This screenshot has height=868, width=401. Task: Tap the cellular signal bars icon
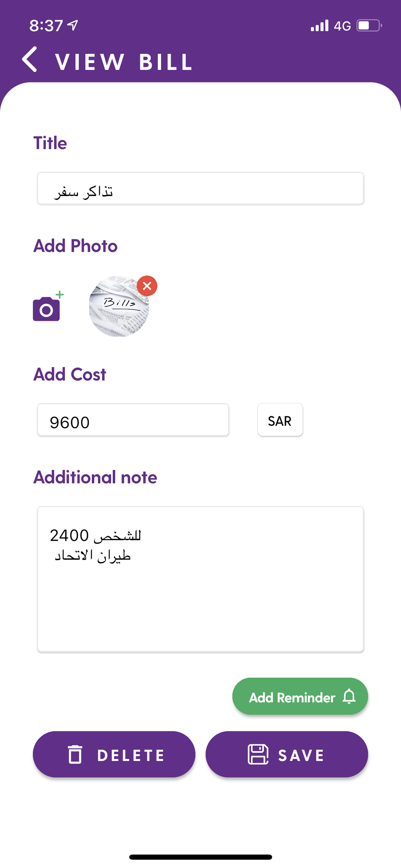click(319, 26)
